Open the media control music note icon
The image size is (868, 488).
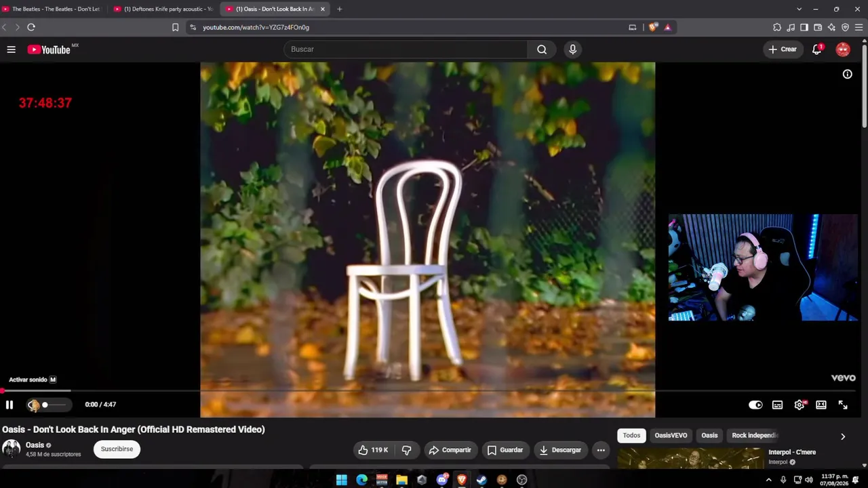coord(791,27)
